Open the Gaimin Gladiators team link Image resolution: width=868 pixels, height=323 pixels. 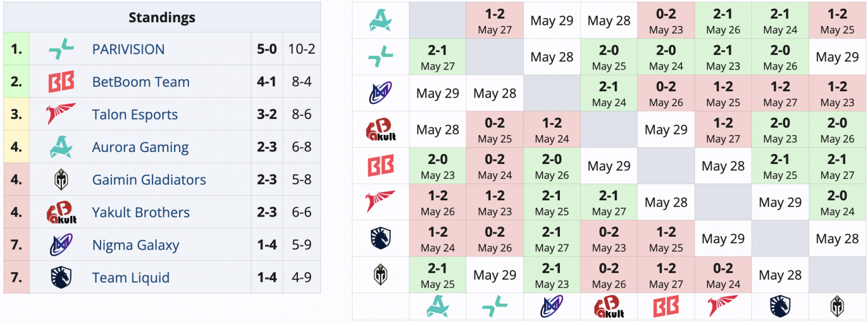(149, 180)
